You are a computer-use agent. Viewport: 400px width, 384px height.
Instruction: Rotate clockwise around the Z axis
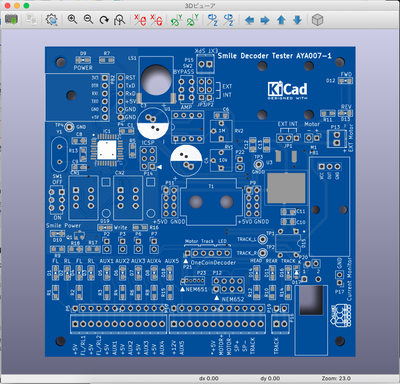pyautogui.click(x=212, y=20)
